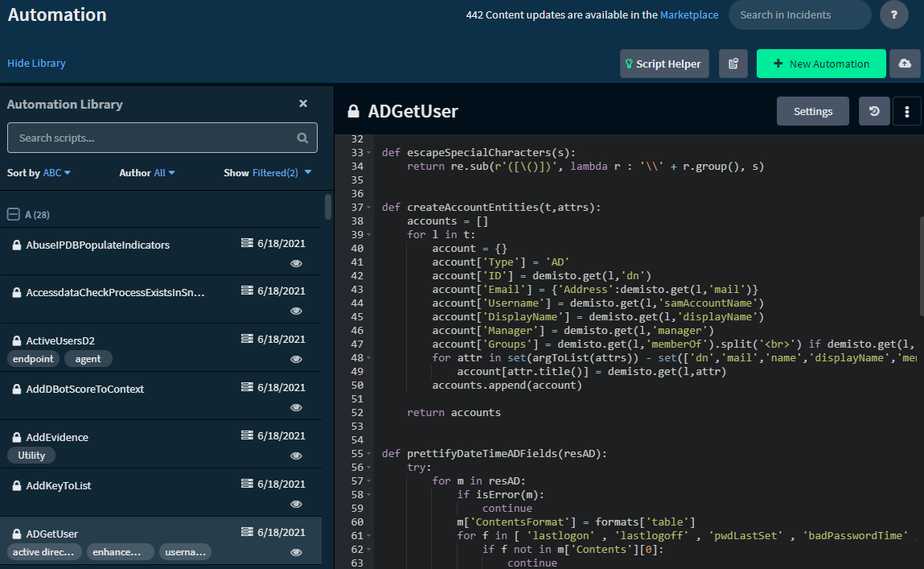Image resolution: width=924 pixels, height=569 pixels.
Task: Open AbuseIPDBPopulateIndicators script
Action: 98,245
